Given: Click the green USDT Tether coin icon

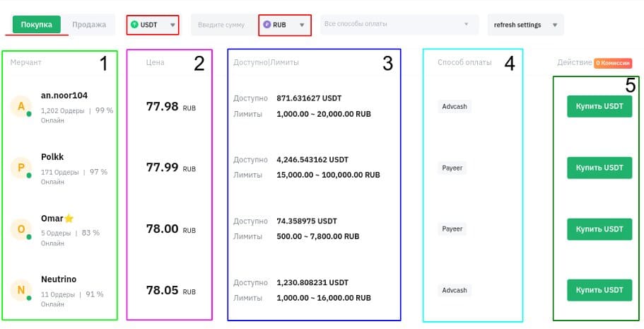Looking at the screenshot, I should 134,25.
